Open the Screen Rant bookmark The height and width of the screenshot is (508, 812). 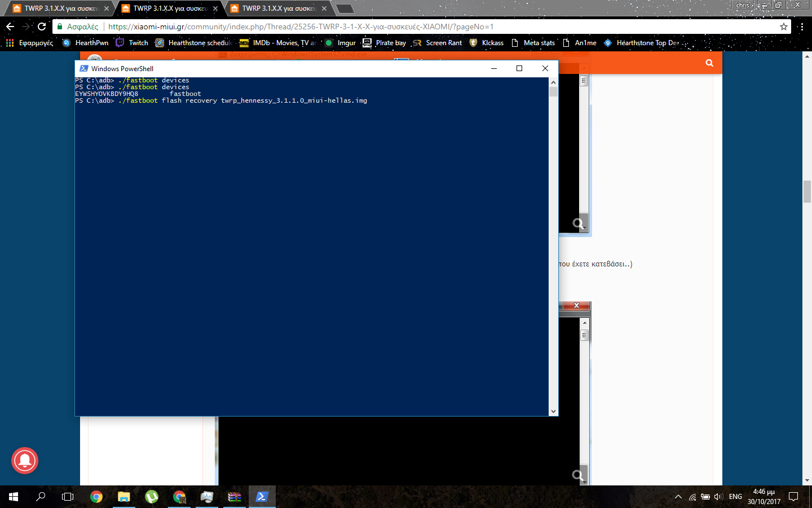437,43
